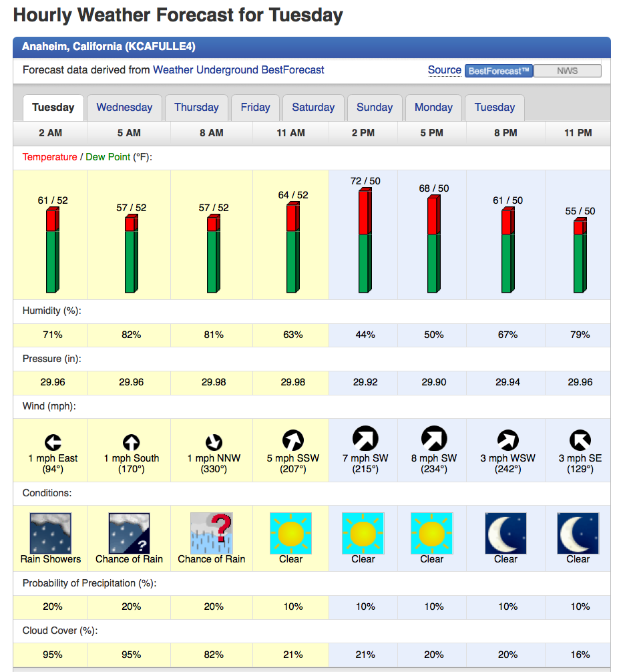The image size is (621, 672).
Task: Click the Rain Showers icon at 2 AM
Action: 51,533
